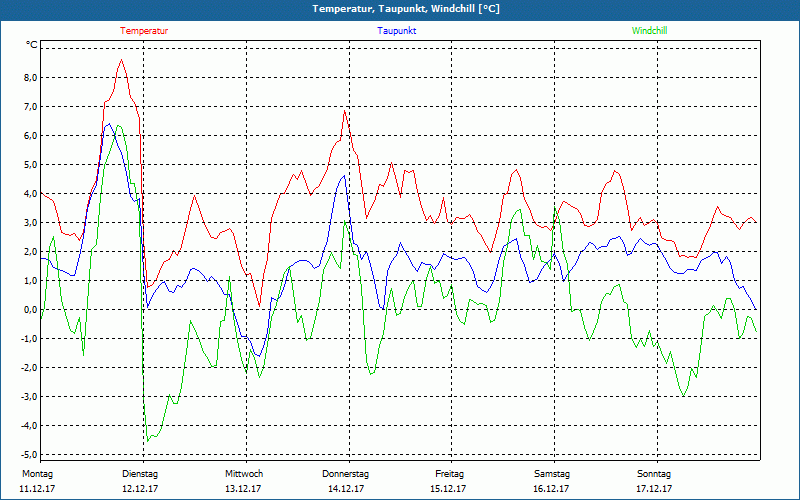Image resolution: width=800 pixels, height=500 pixels.
Task: Click the 15.12.17 date label
Action: [x=448, y=489]
